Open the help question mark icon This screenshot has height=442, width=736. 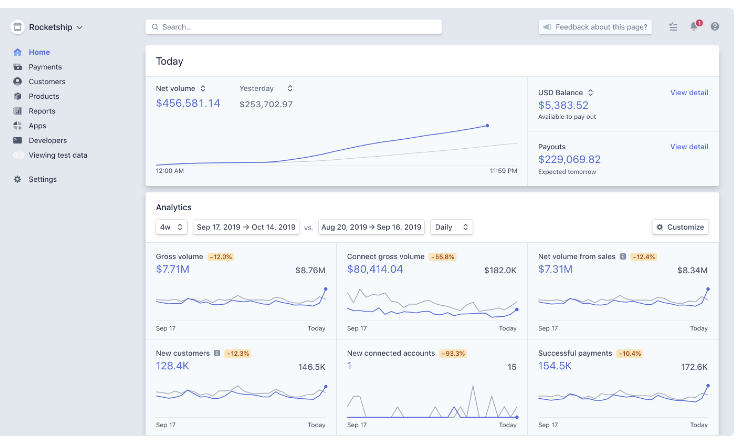(x=714, y=27)
